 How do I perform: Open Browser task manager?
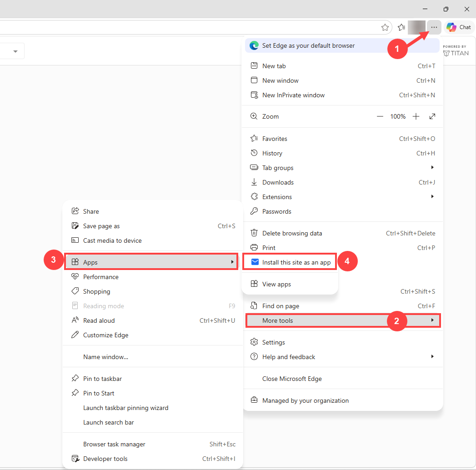153,445
